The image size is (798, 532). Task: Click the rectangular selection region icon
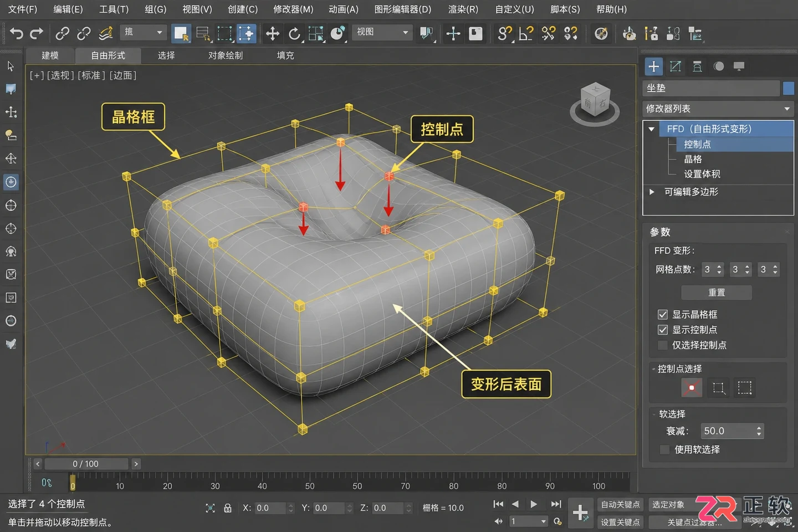[224, 34]
